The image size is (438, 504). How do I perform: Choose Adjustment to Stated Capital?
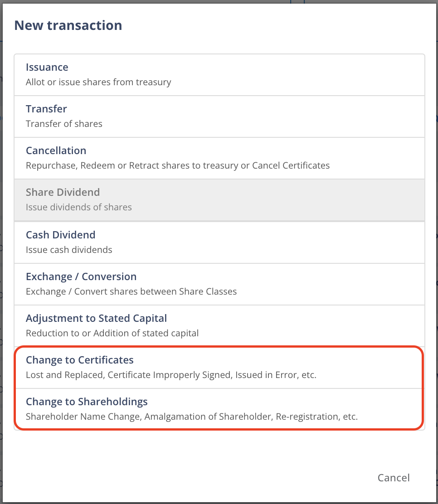[96, 319]
